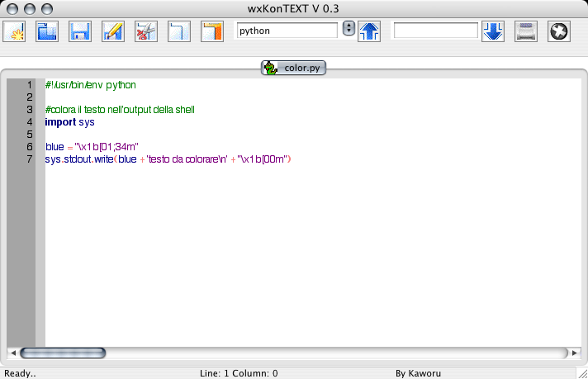Viewport: 588px width, 379px height.
Task: Click the pencil edit icon in toolbar
Action: [x=113, y=32]
